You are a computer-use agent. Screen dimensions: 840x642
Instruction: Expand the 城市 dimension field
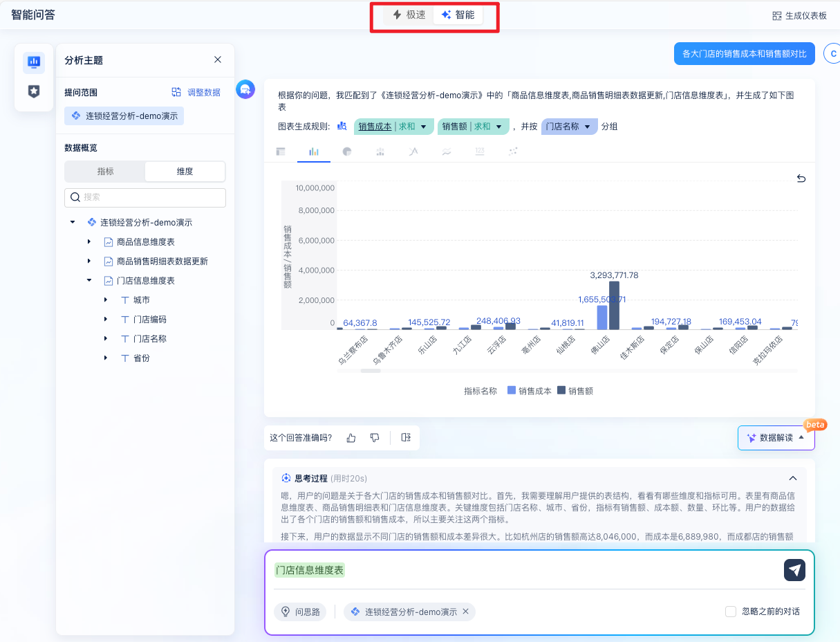(x=106, y=300)
